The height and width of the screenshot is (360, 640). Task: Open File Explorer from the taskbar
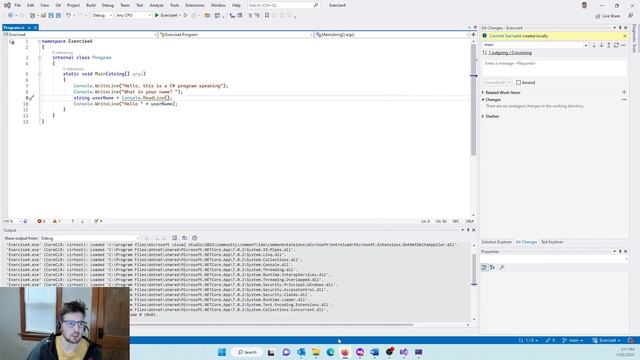click(x=316, y=352)
